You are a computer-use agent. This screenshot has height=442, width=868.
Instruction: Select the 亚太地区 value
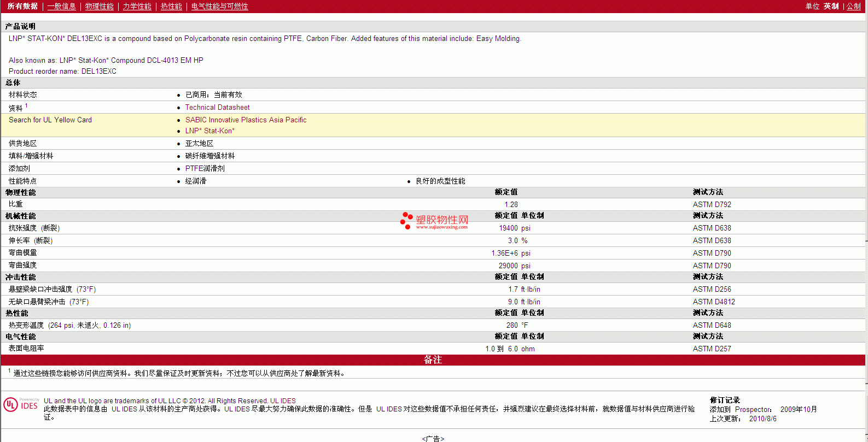tap(200, 144)
